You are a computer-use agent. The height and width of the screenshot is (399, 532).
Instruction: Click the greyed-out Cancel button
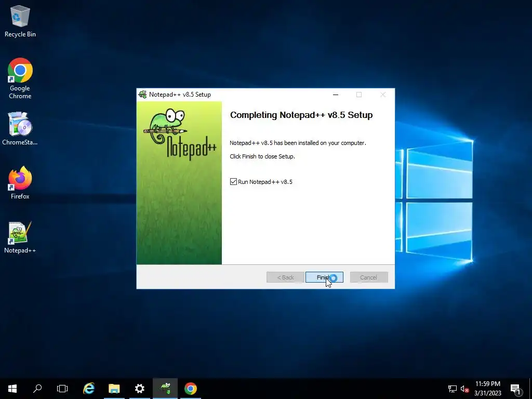[369, 277]
